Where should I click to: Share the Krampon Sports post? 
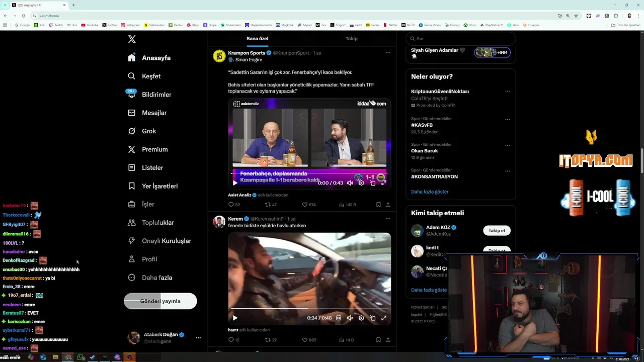click(388, 205)
